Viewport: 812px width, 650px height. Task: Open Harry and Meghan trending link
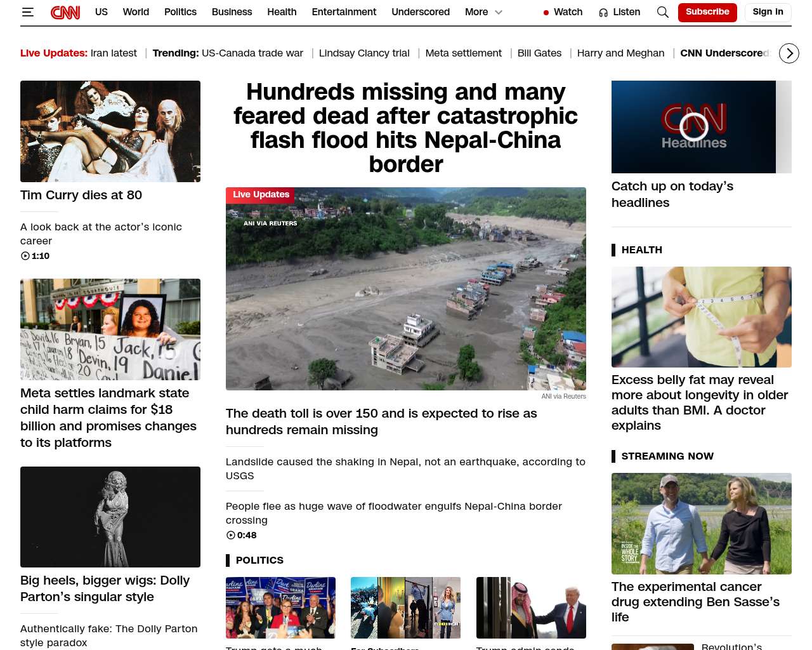(x=620, y=53)
